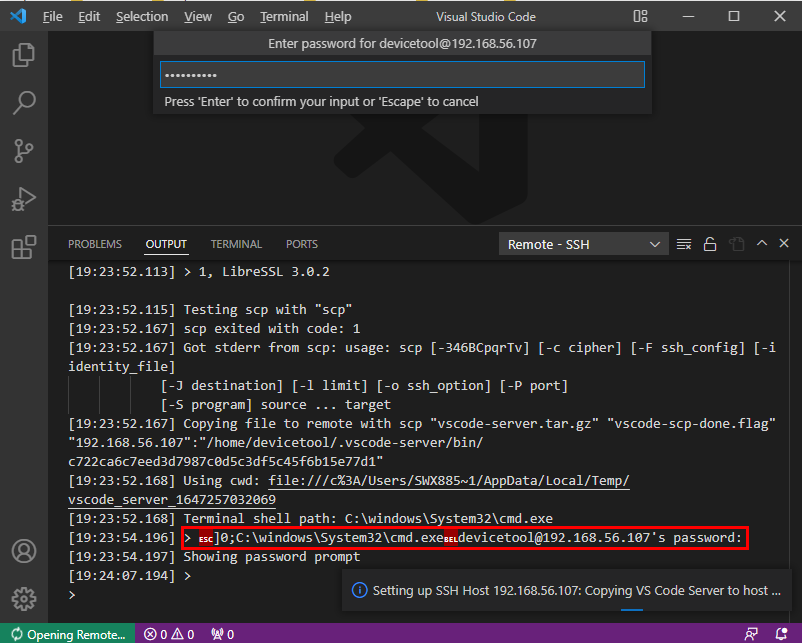Switch to the PROBLEMS tab
Viewport: 802px width, 643px height.
[x=95, y=245]
